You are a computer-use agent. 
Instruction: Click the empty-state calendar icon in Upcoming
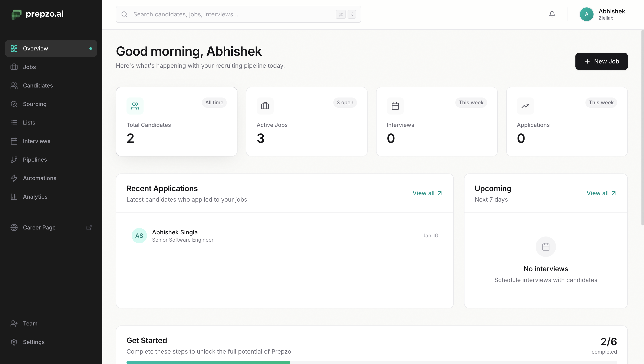point(545,247)
